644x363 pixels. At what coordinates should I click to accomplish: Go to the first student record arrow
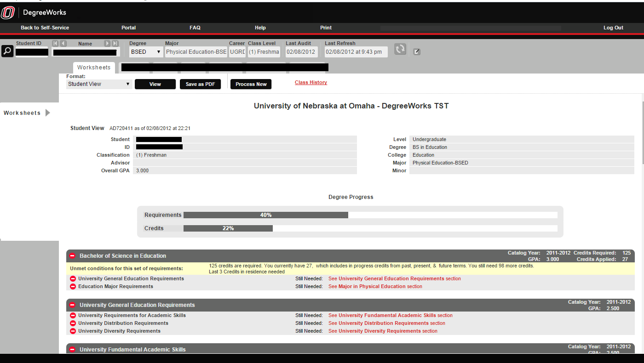55,43
